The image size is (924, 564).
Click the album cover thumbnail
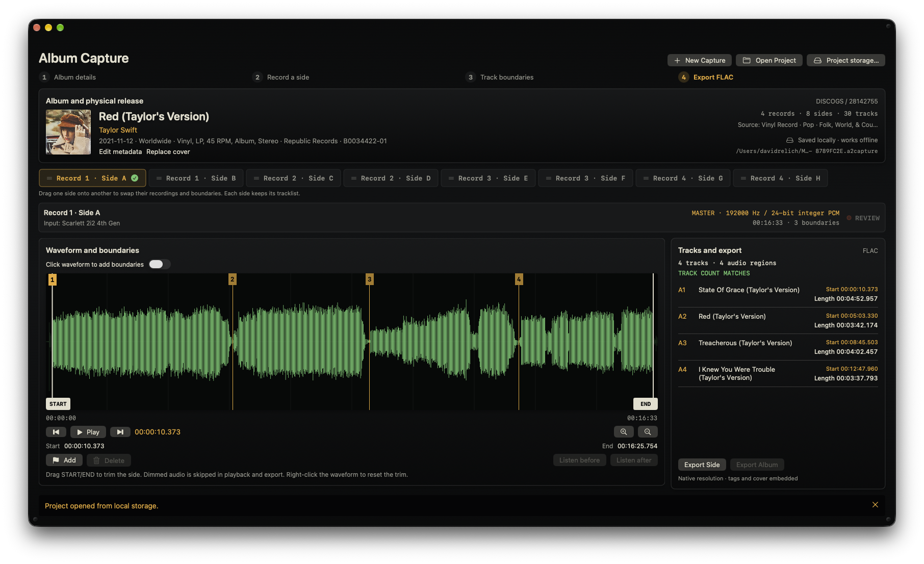(68, 132)
